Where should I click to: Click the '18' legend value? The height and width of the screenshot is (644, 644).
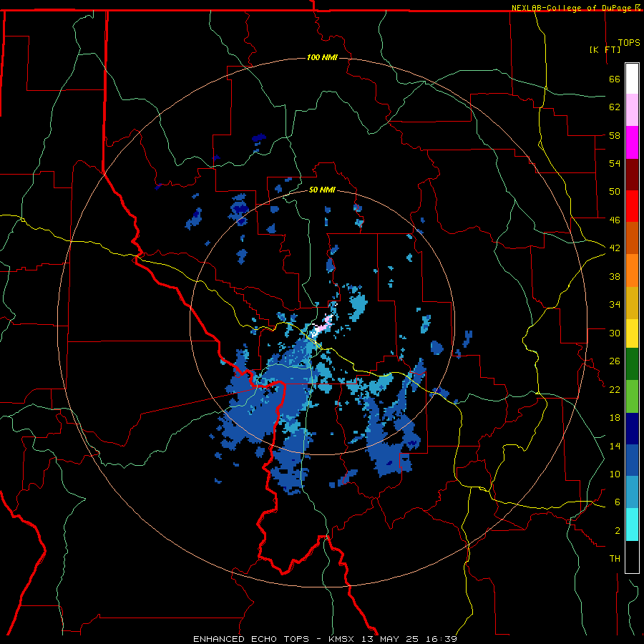[x=615, y=418]
